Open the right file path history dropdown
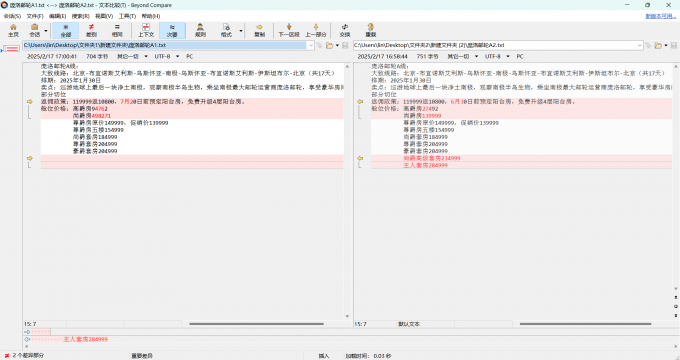The image size is (680, 360). coord(639,45)
